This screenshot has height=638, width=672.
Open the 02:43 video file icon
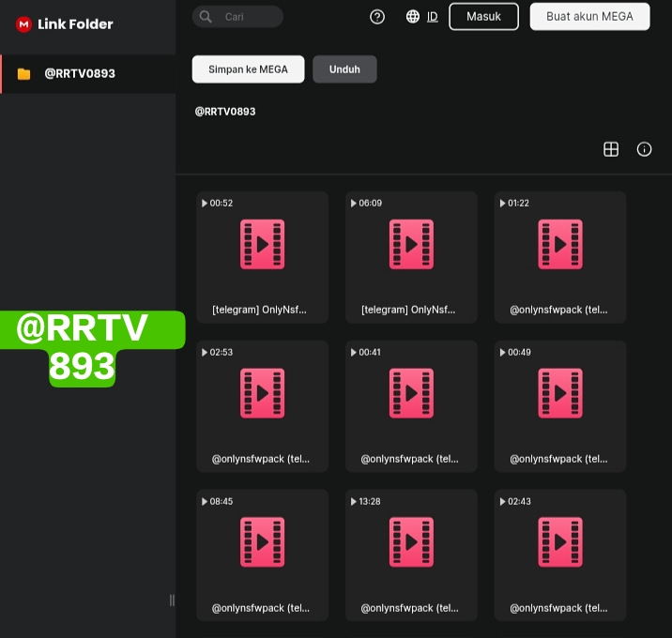pyautogui.click(x=560, y=542)
